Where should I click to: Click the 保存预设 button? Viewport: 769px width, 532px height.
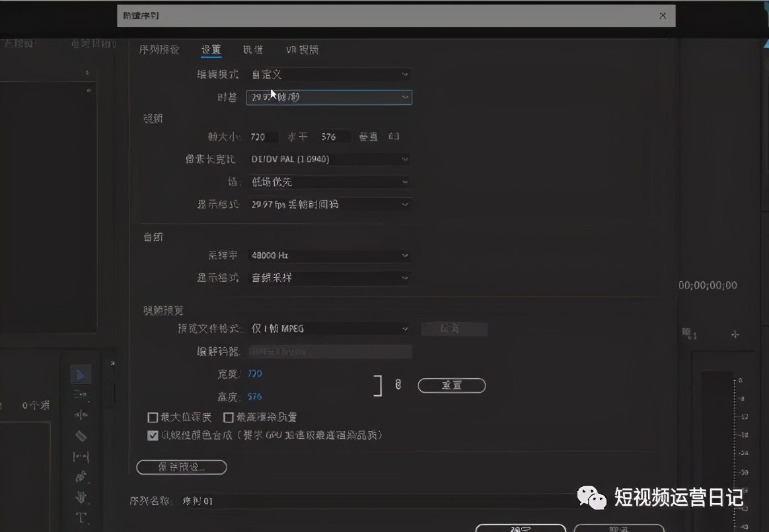point(181,467)
